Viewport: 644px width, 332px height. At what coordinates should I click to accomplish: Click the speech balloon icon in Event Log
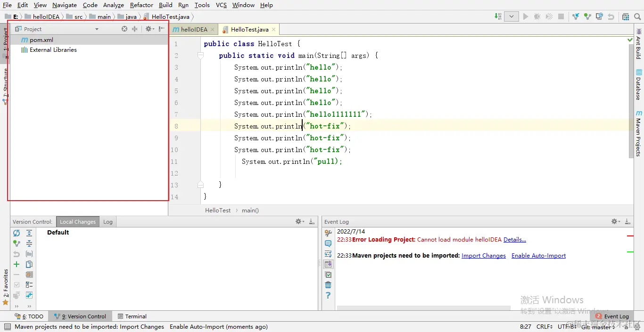pyautogui.click(x=328, y=243)
